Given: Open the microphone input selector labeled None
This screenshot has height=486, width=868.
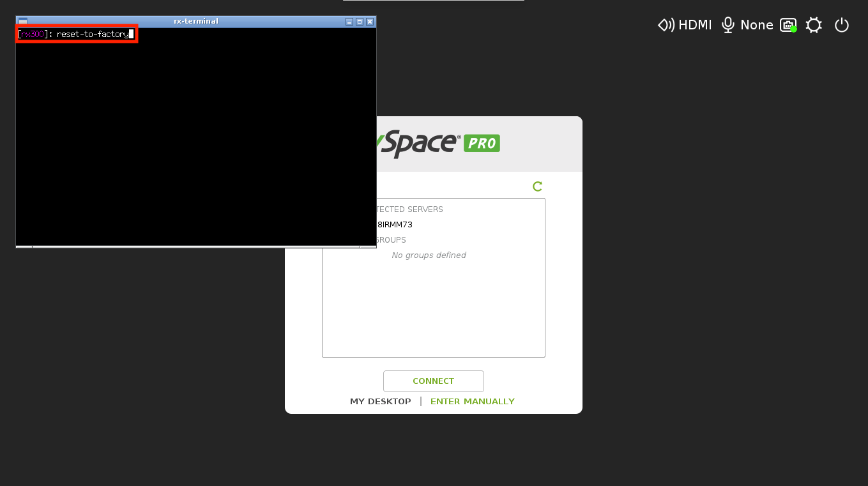Looking at the screenshot, I should click(x=747, y=25).
